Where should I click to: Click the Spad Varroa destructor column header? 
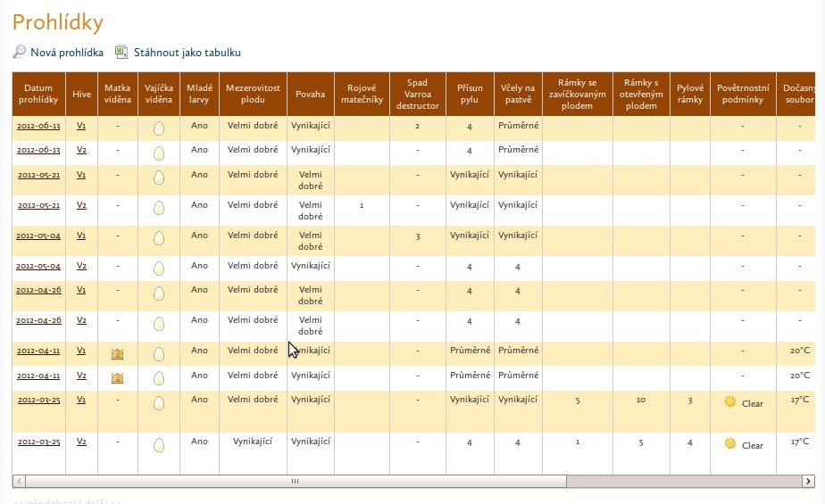[418, 94]
